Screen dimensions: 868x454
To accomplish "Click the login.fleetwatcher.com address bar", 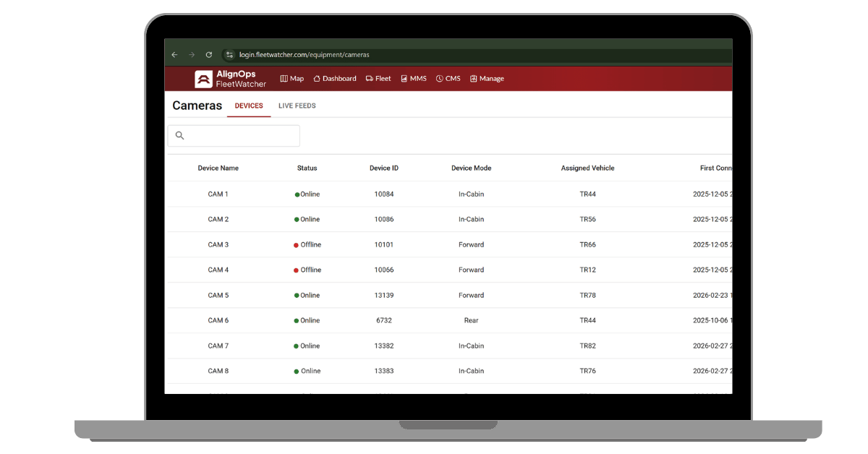I will (304, 55).
